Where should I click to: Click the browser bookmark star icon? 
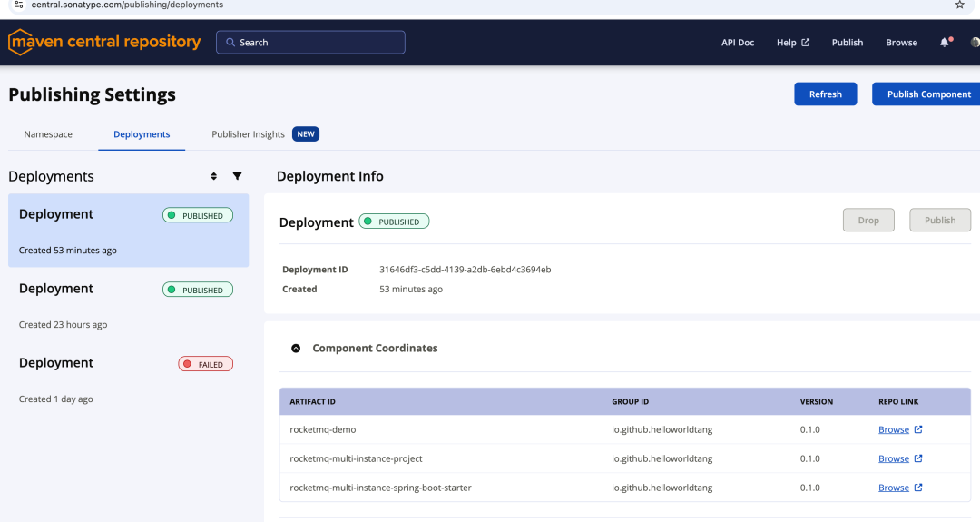[960, 5]
